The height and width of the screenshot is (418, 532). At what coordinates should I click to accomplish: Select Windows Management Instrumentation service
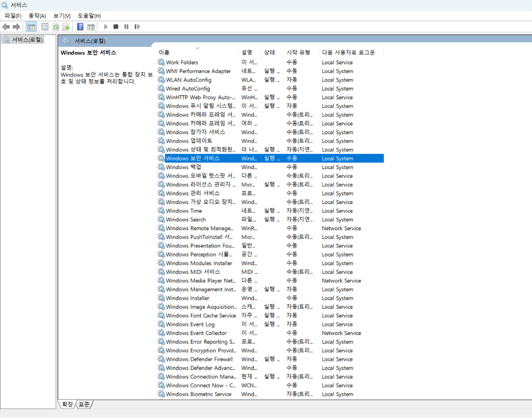click(270, 289)
